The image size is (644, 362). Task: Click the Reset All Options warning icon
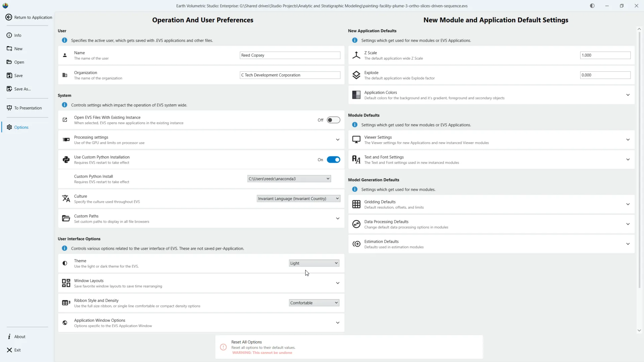pos(223,347)
